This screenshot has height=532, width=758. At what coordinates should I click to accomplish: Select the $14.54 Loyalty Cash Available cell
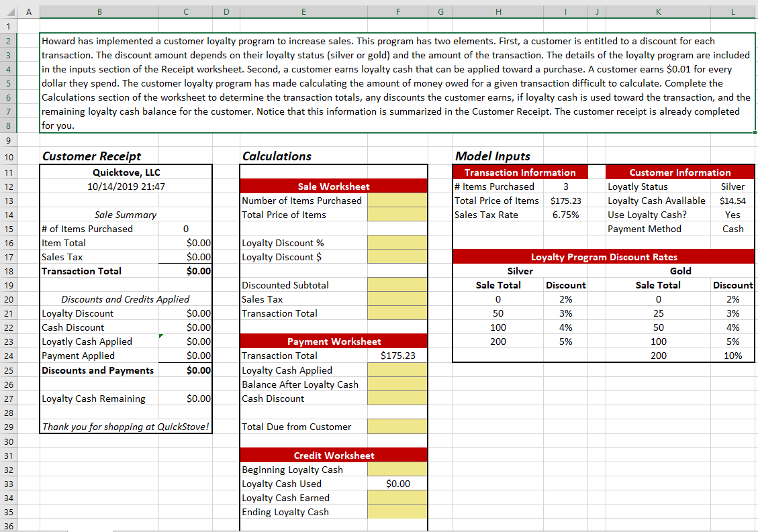point(732,201)
